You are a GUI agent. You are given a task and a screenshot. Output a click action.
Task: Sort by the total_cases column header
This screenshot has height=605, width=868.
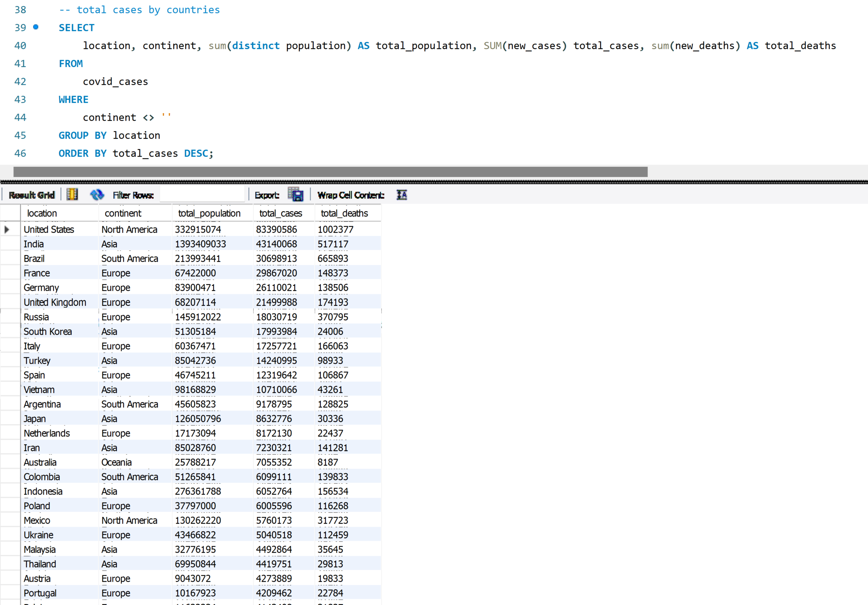coord(281,213)
